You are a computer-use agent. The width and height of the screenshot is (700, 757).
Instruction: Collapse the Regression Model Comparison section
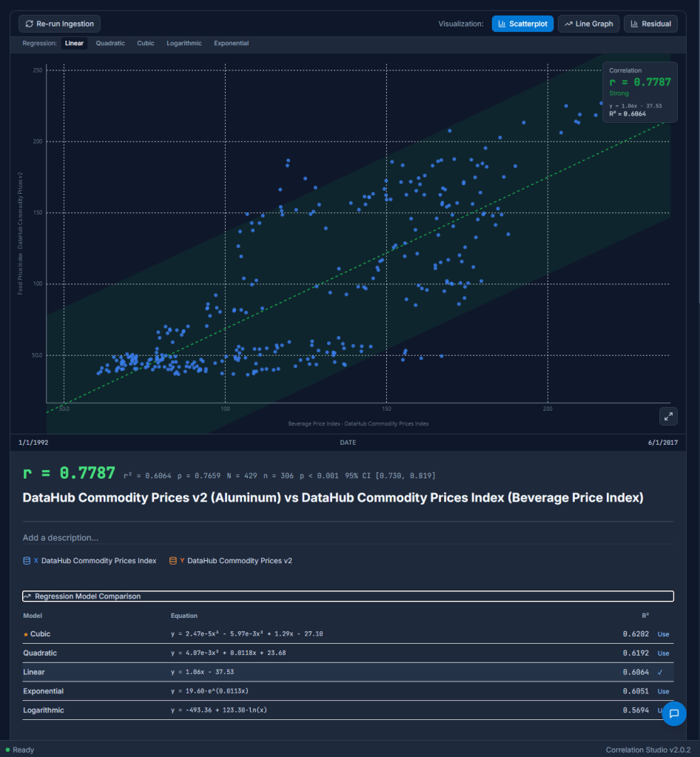coord(348,596)
